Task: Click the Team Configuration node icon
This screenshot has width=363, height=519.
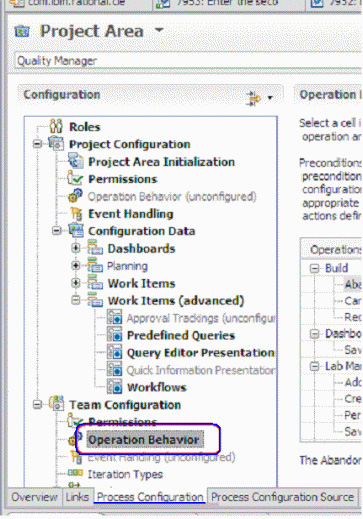Action: [56, 404]
